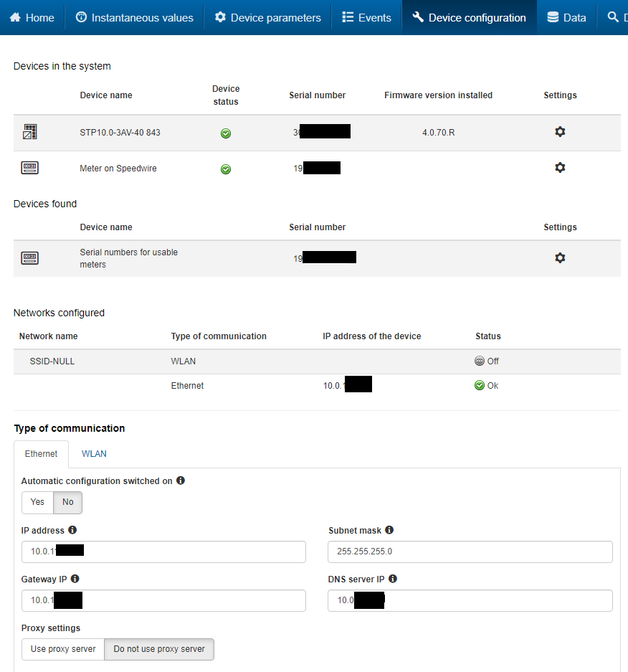Viewport: 628px width, 672px height.
Task: Click the Networks configured heading
Action: pyautogui.click(x=59, y=313)
